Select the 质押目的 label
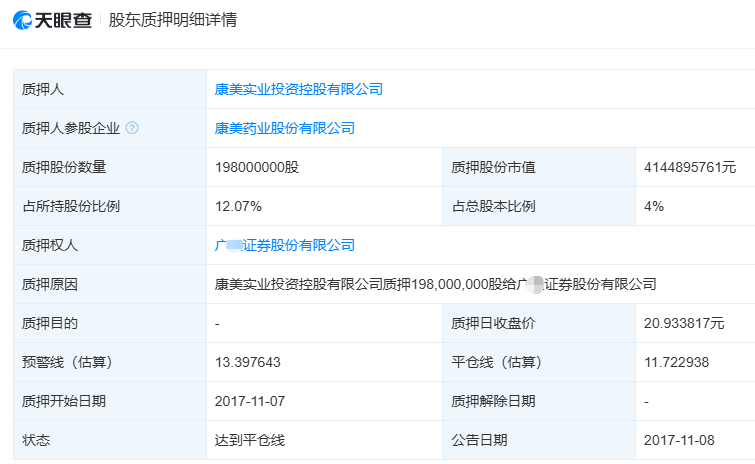Viewport: 755px width, 464px height. coord(50,323)
